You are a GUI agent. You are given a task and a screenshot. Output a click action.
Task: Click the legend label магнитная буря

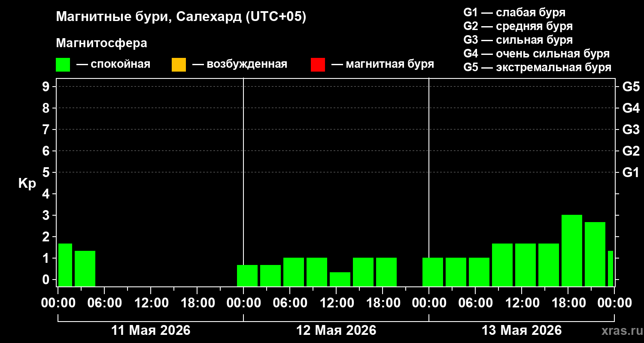(x=390, y=64)
